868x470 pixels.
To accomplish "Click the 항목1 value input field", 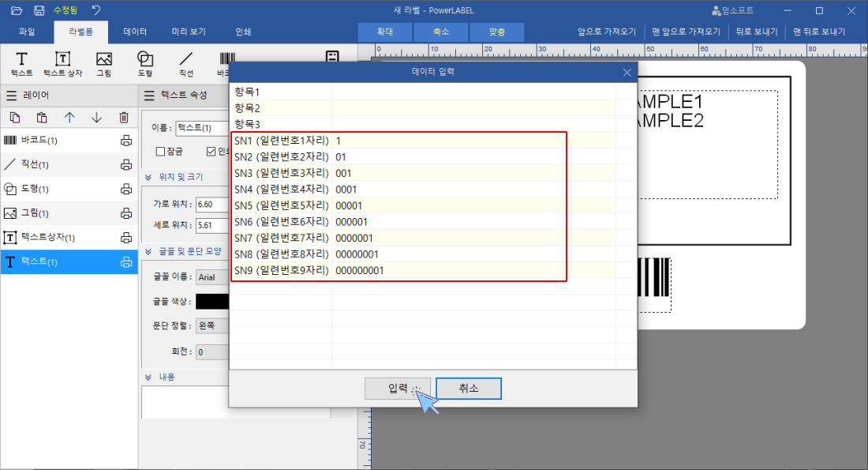I will [x=473, y=92].
